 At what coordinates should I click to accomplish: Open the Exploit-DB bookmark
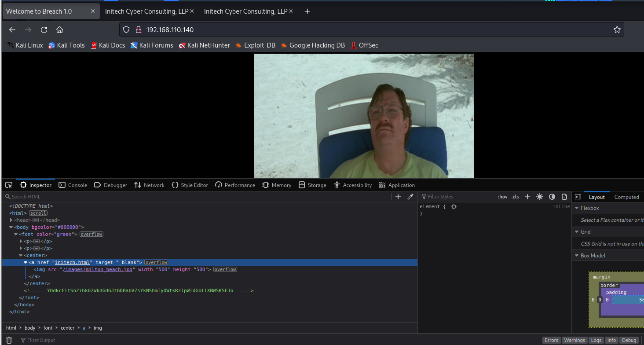coord(255,45)
